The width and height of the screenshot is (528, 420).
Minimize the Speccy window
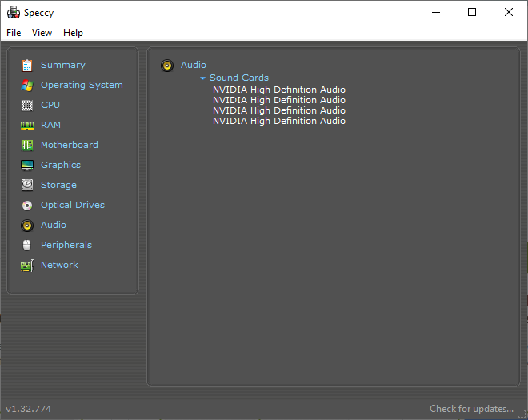pyautogui.click(x=436, y=13)
